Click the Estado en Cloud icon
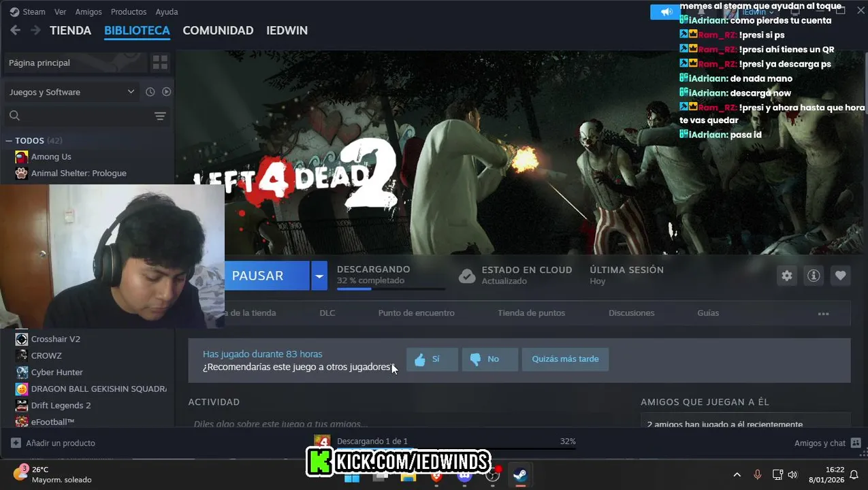The image size is (868, 490). tap(467, 276)
